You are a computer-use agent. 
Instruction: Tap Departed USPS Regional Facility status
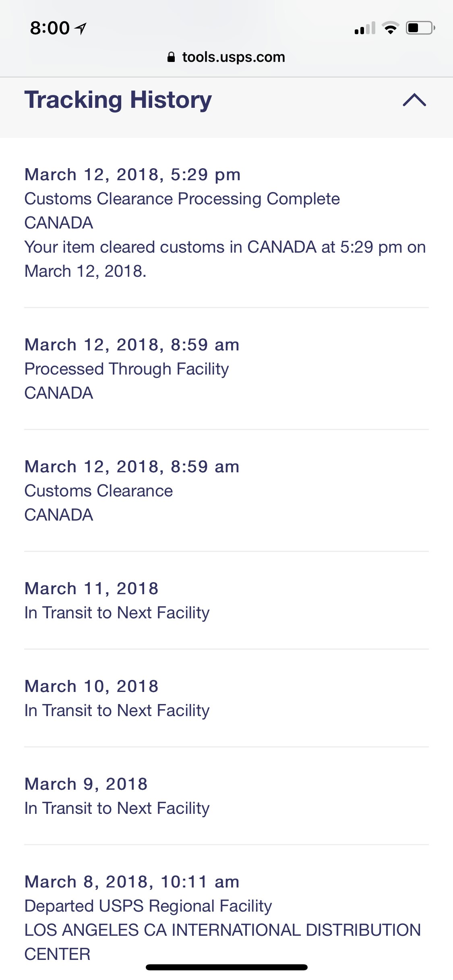tap(148, 906)
